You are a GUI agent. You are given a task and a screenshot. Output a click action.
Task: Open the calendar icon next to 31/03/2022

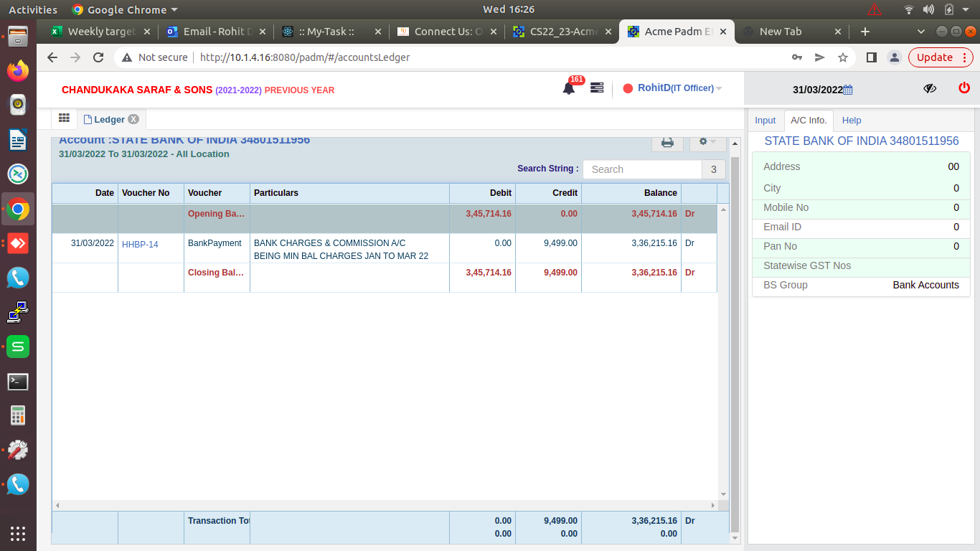pyautogui.click(x=848, y=90)
